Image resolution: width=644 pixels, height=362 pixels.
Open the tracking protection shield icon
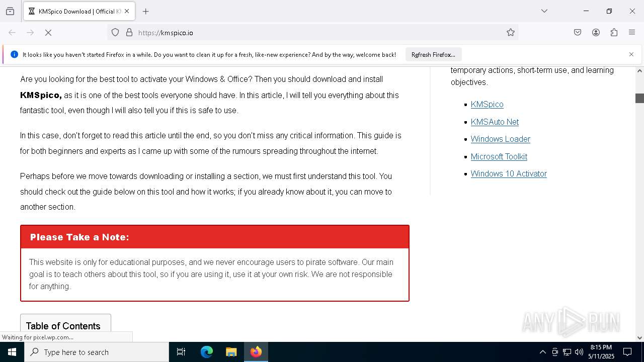tap(115, 33)
